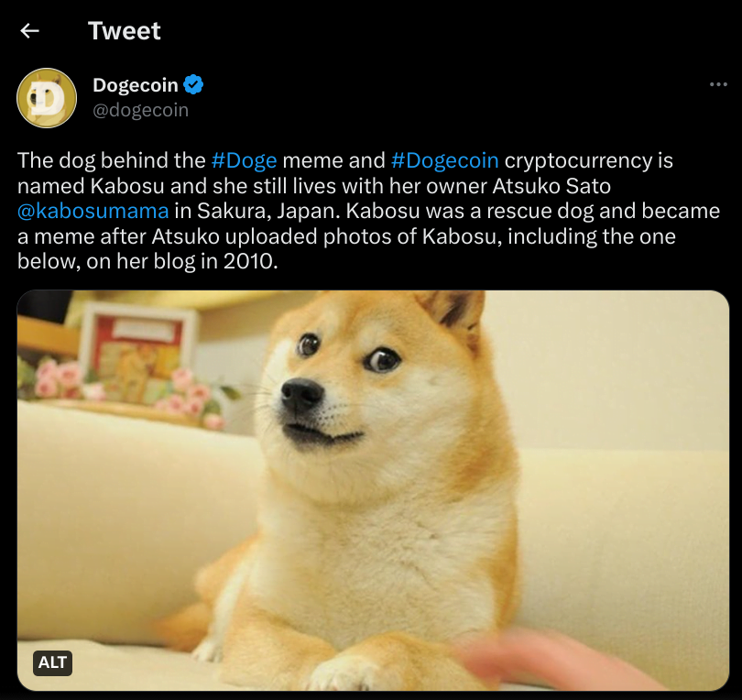Open the Kabosu dog photo
742x700 pixels.
pyautogui.click(x=373, y=490)
